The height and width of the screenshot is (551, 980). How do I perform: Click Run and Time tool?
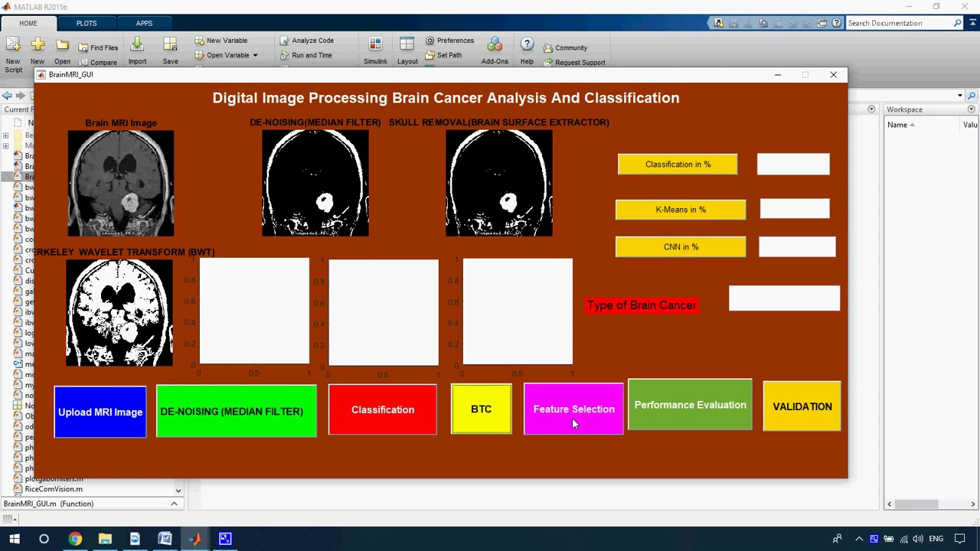[x=305, y=55]
